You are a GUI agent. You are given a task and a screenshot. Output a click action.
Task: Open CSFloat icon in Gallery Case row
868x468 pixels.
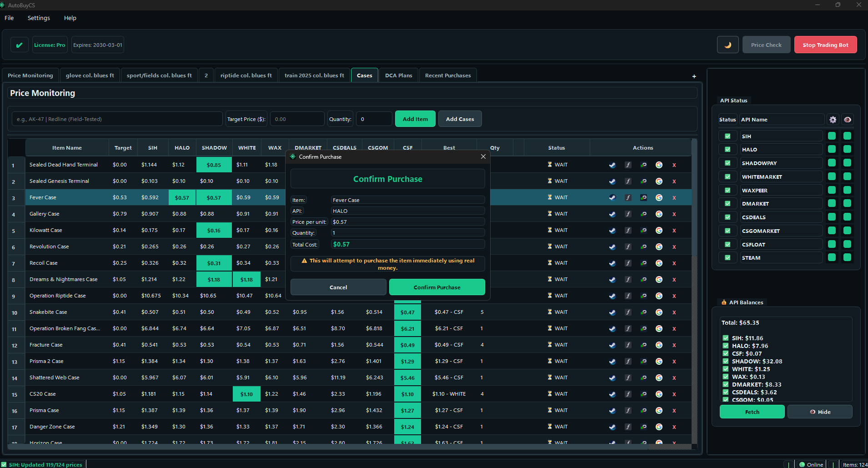tap(628, 214)
